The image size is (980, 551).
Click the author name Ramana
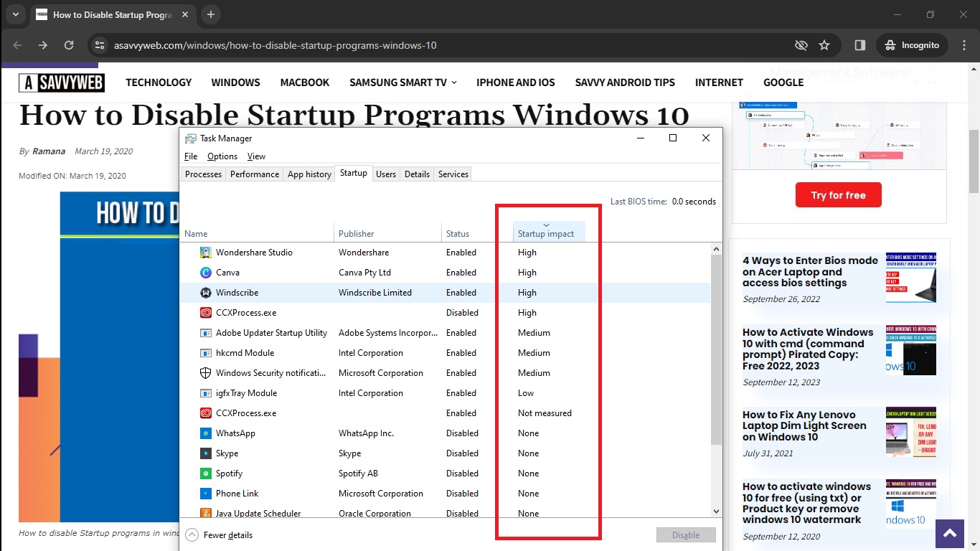[x=49, y=151]
